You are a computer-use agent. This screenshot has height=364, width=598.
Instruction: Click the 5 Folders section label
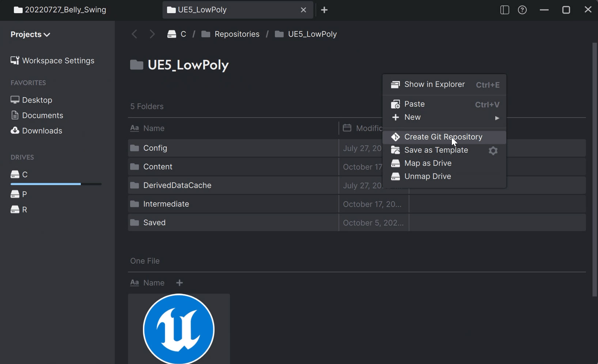pos(147,106)
